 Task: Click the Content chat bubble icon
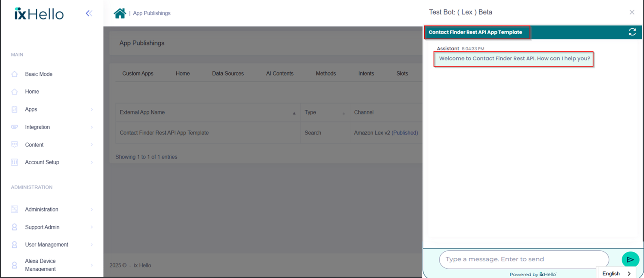(15, 145)
